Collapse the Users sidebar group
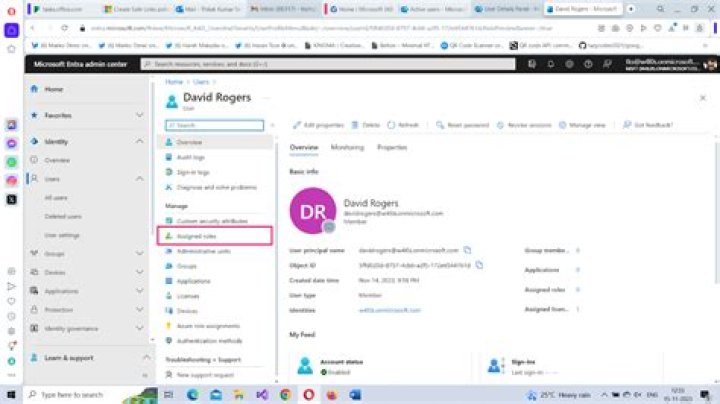Screen dimensions: 720x404 point(139,179)
